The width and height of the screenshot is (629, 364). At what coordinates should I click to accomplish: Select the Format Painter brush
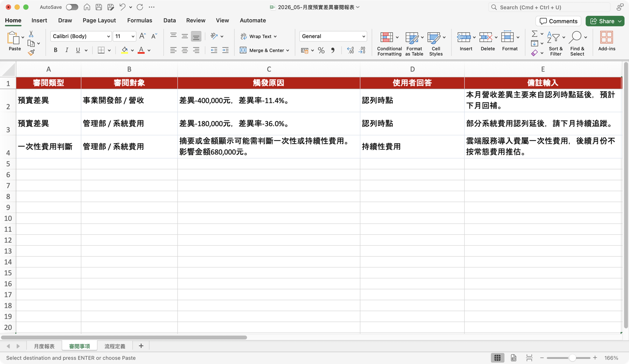point(31,52)
